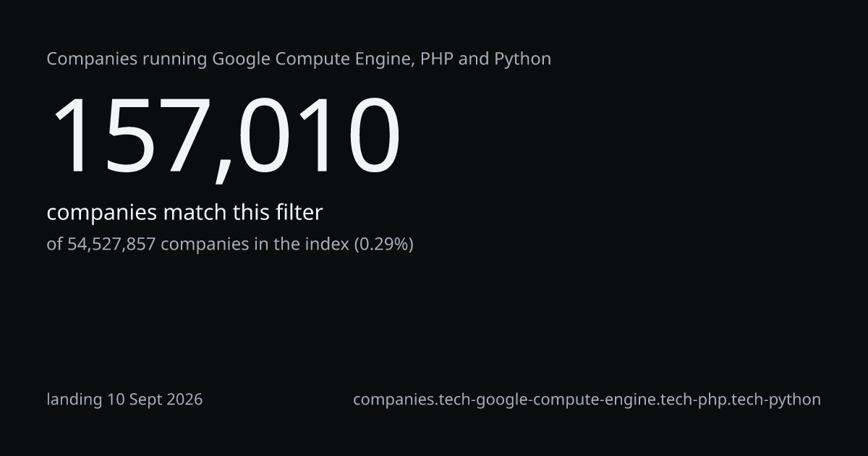Click "PHP" in the heading line
Image resolution: width=868 pixels, height=456 pixels.
coord(437,59)
